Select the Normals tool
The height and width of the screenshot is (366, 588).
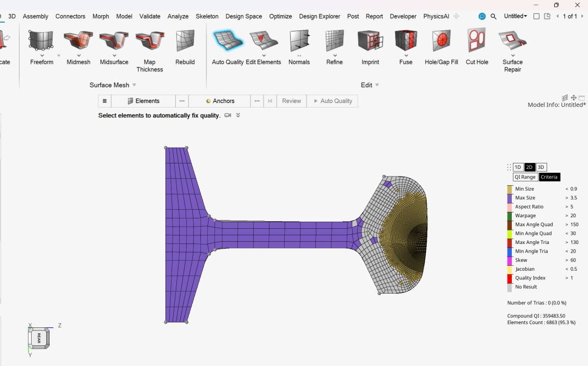click(299, 40)
